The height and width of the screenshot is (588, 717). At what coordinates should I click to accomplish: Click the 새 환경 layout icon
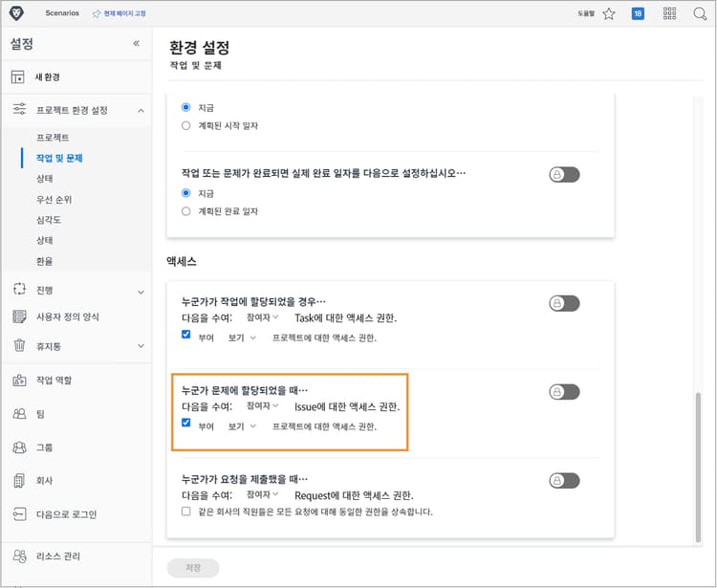[18, 76]
